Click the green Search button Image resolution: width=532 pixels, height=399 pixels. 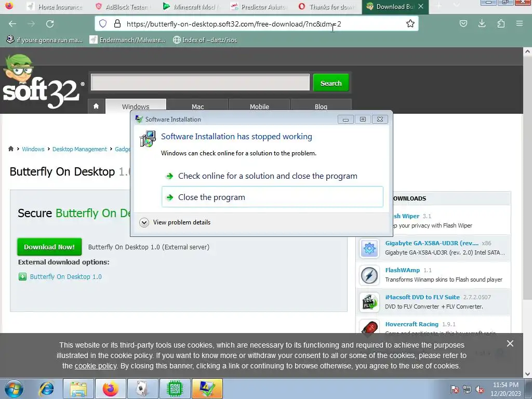pyautogui.click(x=331, y=83)
